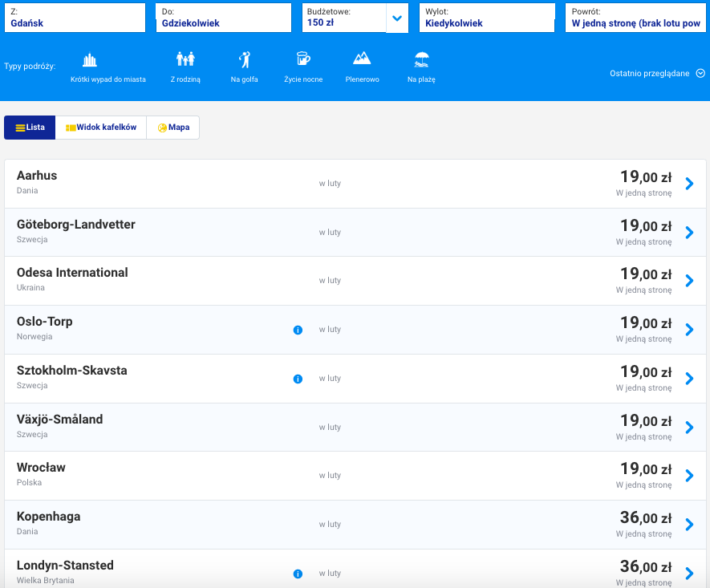Choose the beach umbrella trip icon
The image size is (710, 588).
421,60
